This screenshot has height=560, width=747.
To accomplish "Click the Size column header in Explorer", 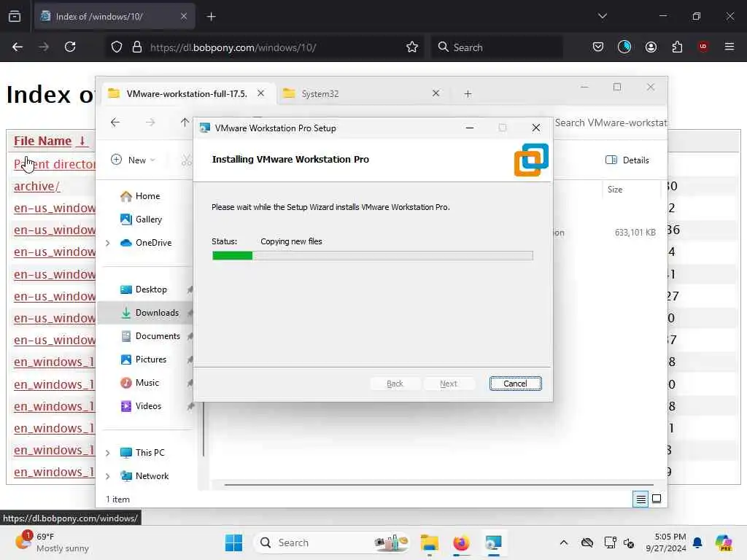I will (615, 190).
